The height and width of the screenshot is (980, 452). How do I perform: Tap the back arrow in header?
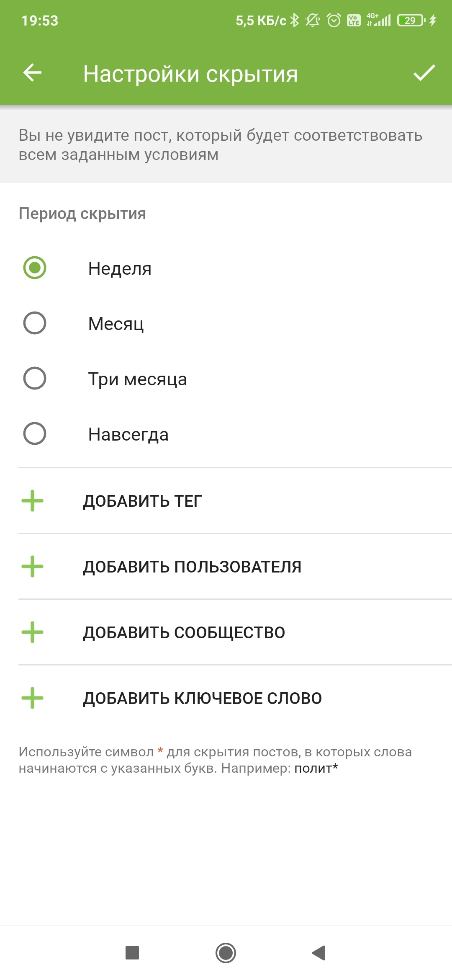[32, 73]
